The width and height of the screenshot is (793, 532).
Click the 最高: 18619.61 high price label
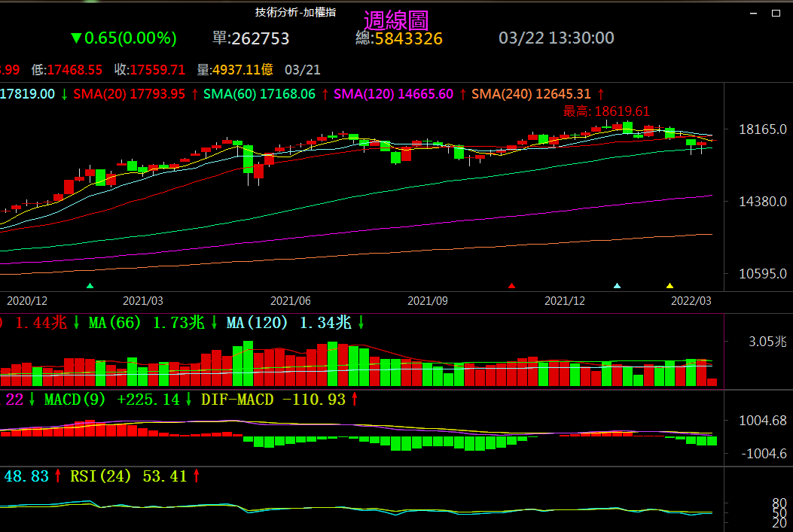[606, 111]
